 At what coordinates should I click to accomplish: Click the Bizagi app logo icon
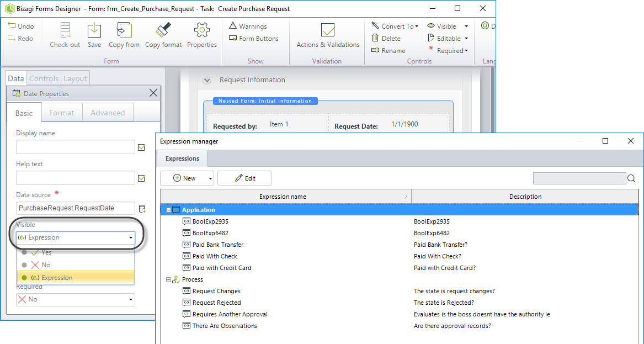tap(10, 8)
